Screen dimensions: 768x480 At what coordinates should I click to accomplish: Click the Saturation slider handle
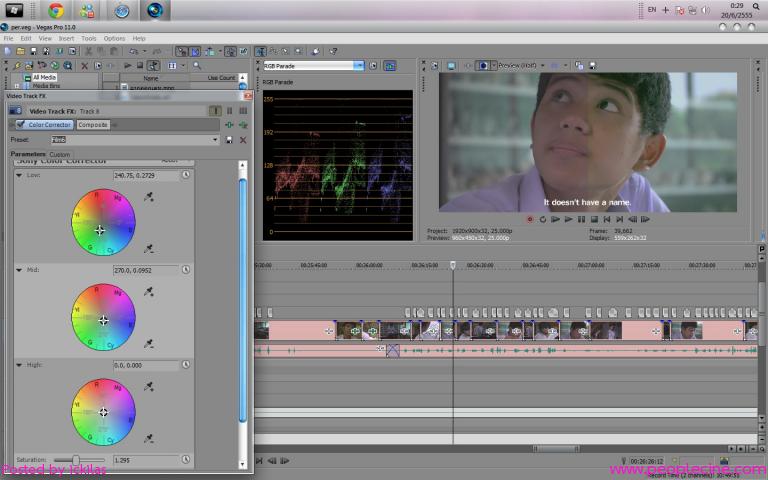(x=76, y=459)
